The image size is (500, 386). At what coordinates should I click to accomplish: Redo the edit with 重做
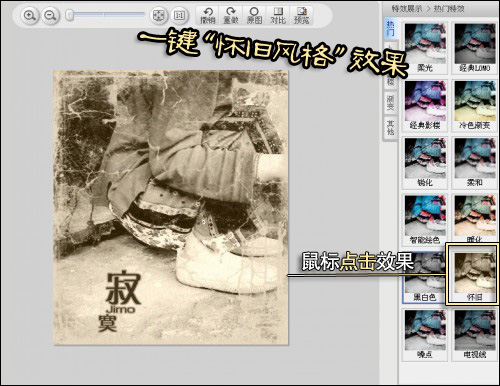tap(231, 16)
